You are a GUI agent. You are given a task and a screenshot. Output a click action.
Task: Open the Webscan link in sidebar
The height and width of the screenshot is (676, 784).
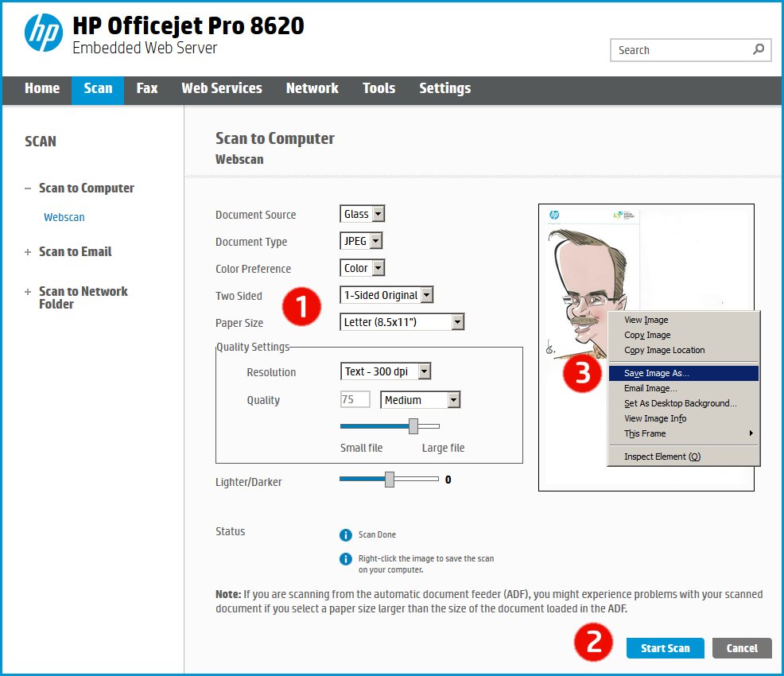[64, 217]
